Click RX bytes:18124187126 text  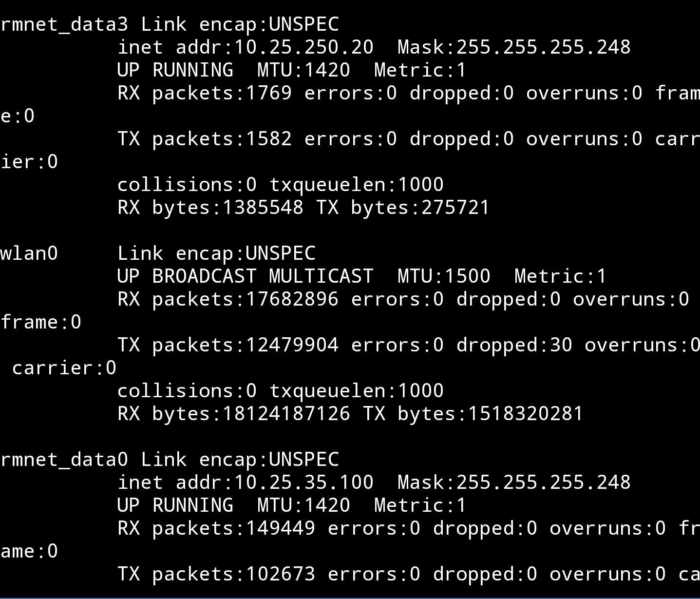pos(234,414)
